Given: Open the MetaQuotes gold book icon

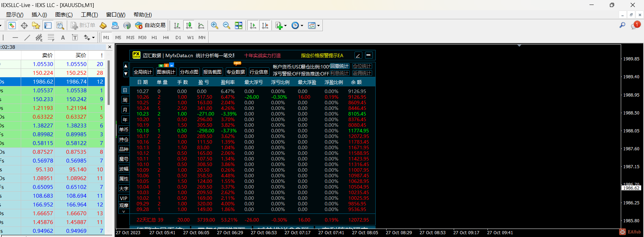Looking at the screenshot, I should tap(103, 25).
